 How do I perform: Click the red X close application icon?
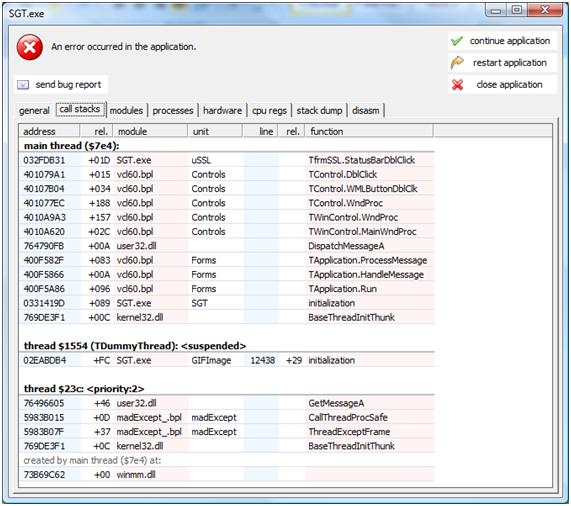tap(457, 85)
